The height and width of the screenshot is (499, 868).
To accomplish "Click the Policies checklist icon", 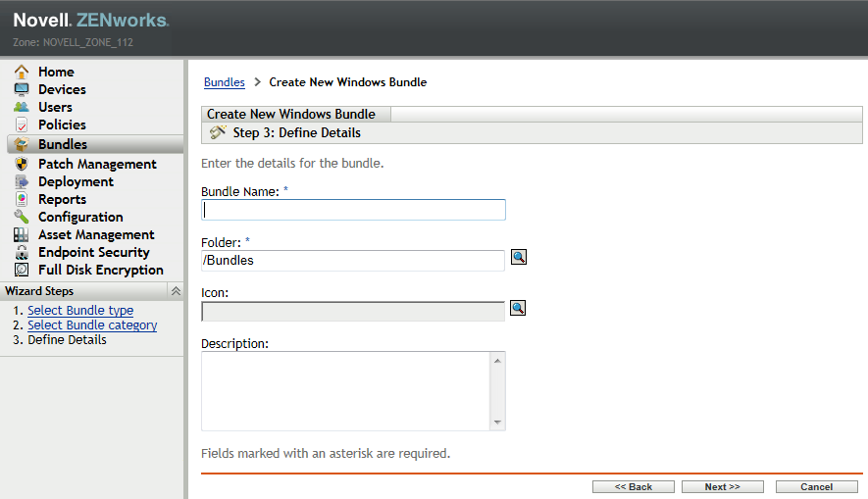I will (x=21, y=125).
